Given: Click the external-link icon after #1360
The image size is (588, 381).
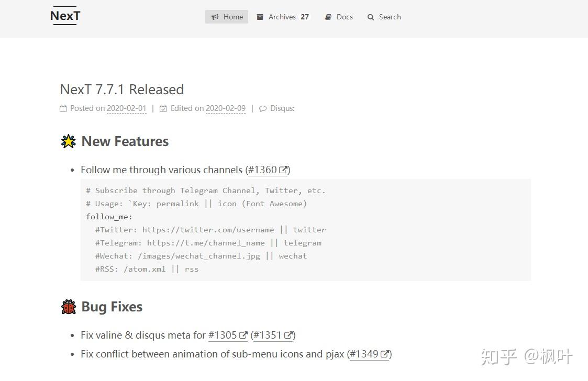Looking at the screenshot, I should [x=283, y=170].
